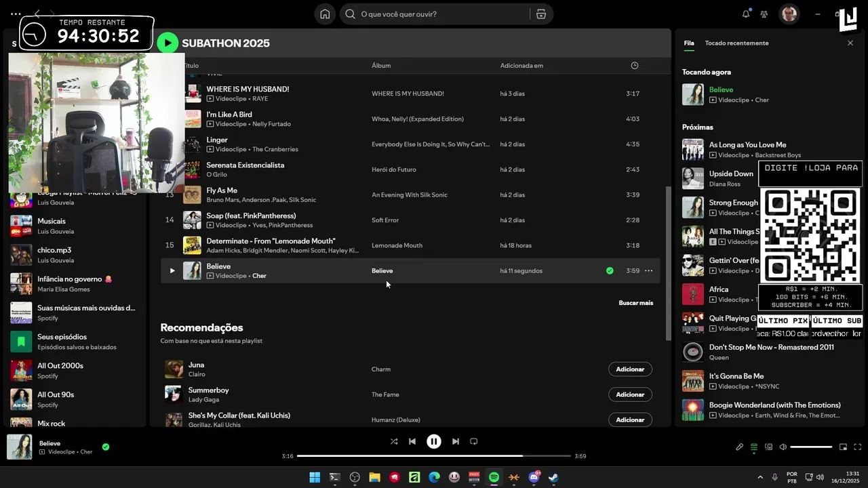Image resolution: width=868 pixels, height=488 pixels.
Task: Enter fullscreen view icon
Action: pos(858,447)
